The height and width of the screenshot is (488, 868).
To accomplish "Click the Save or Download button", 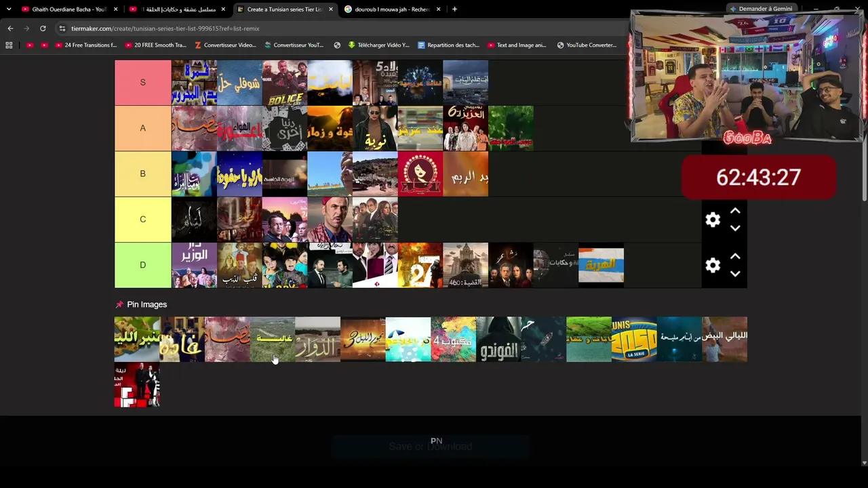I will pos(430,447).
